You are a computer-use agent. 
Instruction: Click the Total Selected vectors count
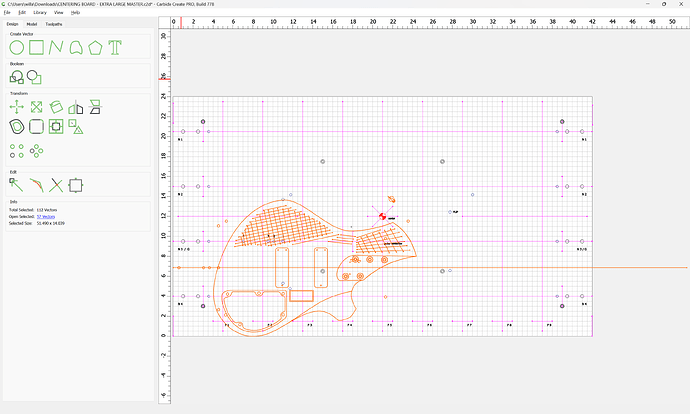point(47,210)
